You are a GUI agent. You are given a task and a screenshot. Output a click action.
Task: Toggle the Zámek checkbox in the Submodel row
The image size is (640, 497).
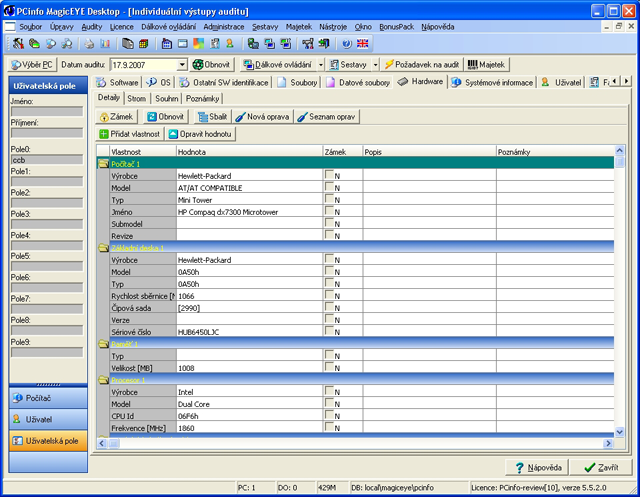329,223
